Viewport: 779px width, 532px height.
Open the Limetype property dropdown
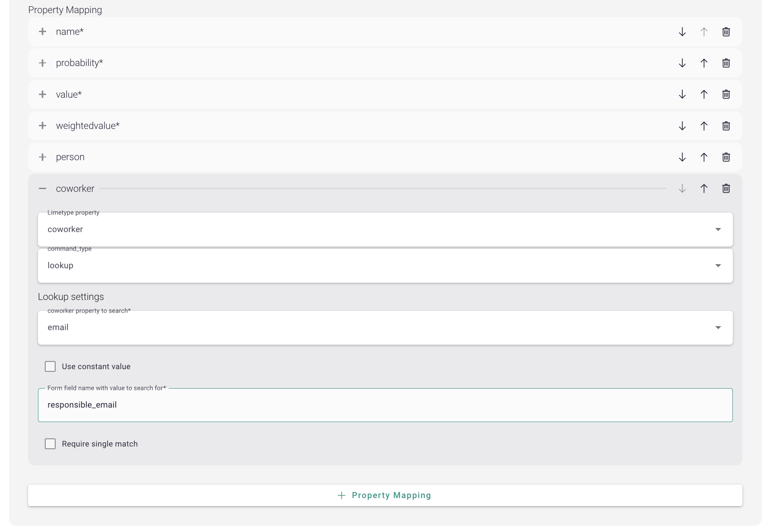pos(385,229)
